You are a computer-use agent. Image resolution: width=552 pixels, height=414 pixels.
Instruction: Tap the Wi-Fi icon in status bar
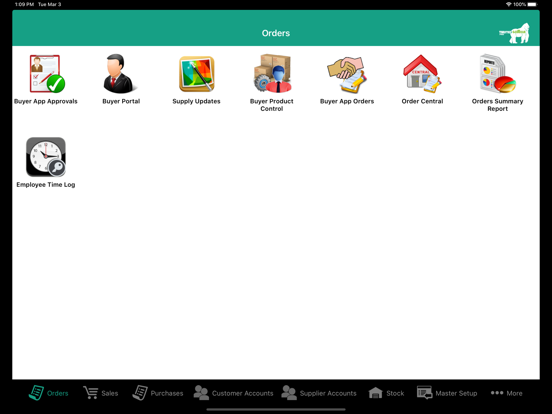tap(509, 4)
